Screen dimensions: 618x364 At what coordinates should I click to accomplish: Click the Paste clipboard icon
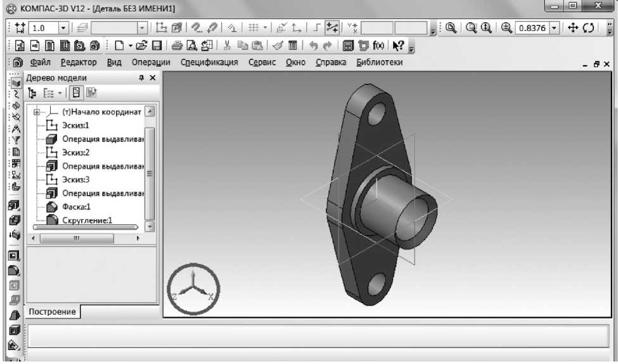257,46
